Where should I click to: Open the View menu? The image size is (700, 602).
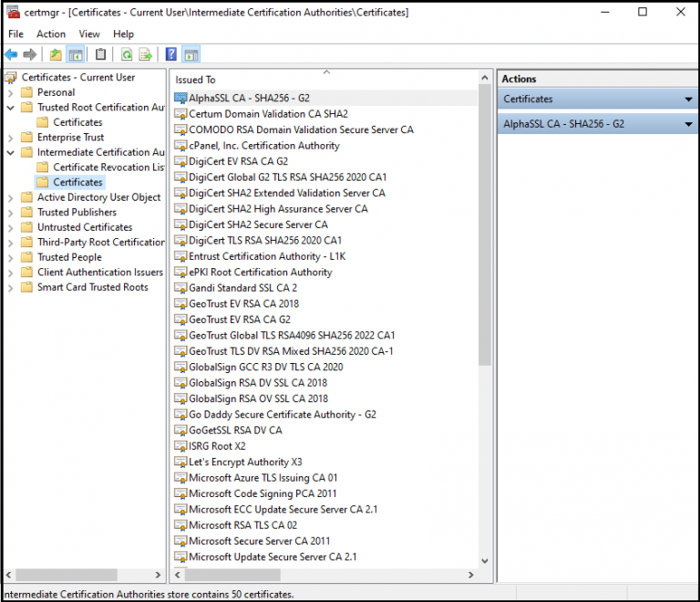coord(89,34)
